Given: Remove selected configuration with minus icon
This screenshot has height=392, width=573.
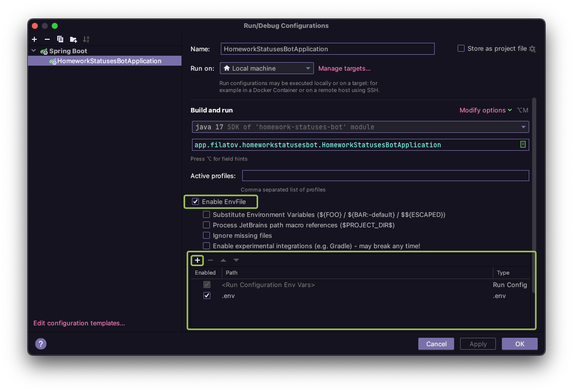Looking at the screenshot, I should click(47, 39).
